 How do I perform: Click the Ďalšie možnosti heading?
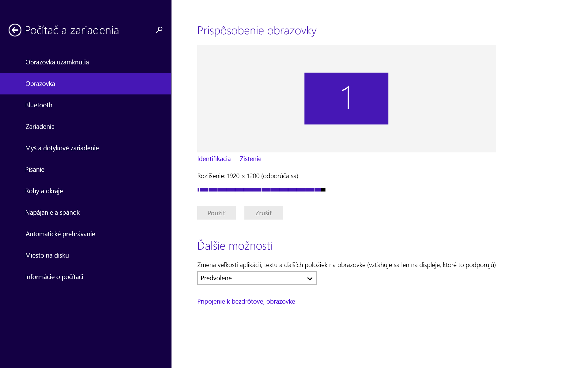click(235, 245)
